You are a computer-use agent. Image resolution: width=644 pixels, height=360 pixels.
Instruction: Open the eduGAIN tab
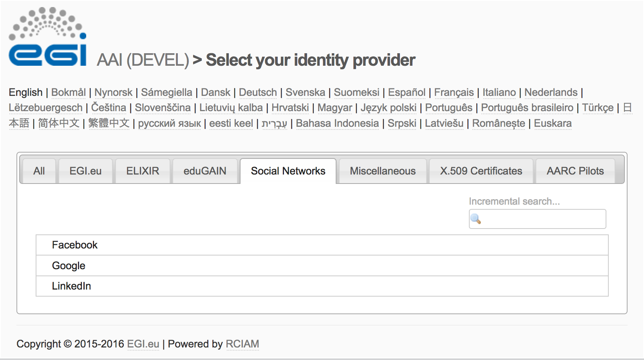pos(205,171)
